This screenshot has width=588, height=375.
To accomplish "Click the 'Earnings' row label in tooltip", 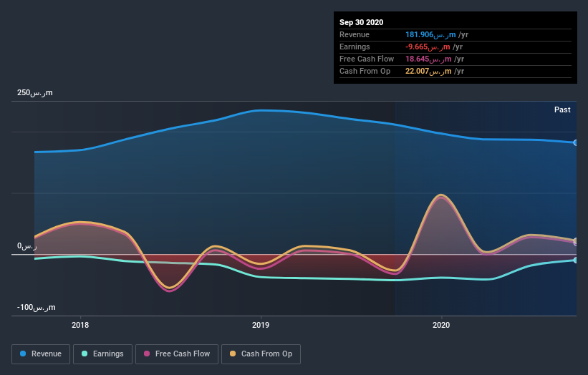I will click(355, 47).
